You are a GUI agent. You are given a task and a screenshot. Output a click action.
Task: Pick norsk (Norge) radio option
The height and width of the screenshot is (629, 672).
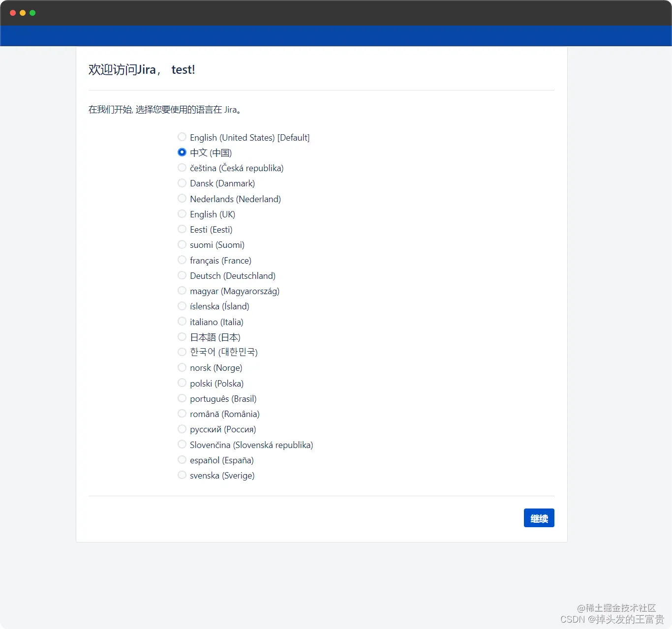[x=182, y=367]
